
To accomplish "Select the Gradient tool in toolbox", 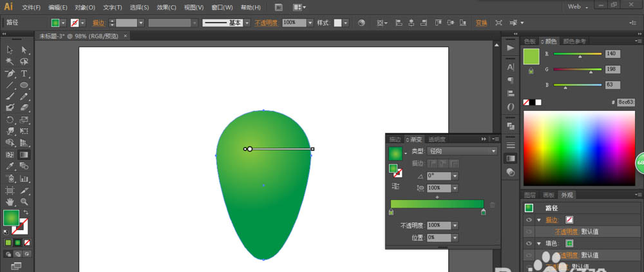I will coord(24,155).
